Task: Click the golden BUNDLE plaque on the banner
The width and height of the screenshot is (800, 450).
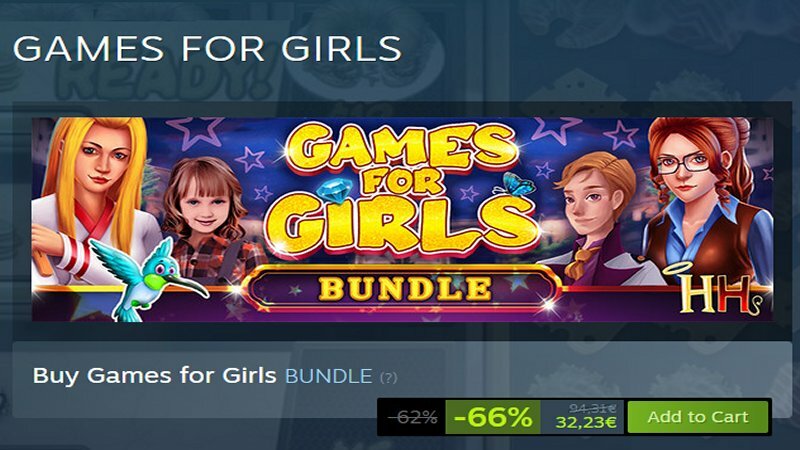Action: click(405, 288)
